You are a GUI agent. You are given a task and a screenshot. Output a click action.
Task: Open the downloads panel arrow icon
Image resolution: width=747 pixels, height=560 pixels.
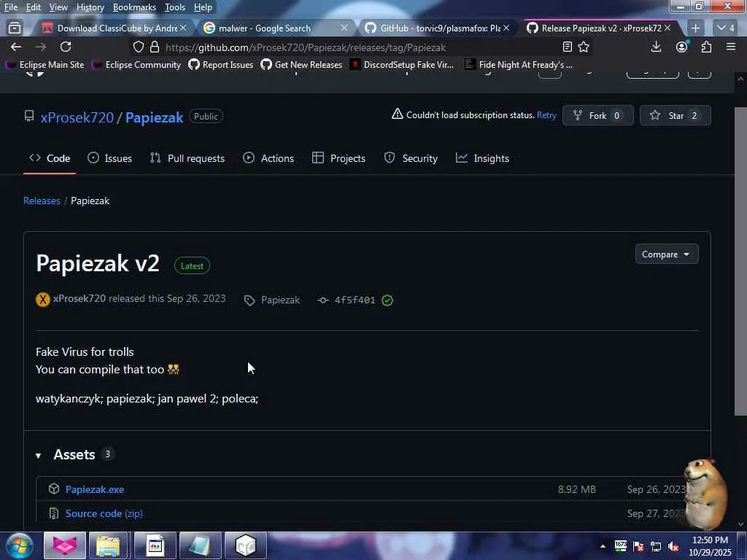[656, 47]
